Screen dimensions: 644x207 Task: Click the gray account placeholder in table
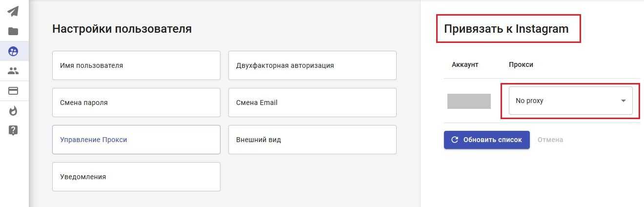pos(469,101)
